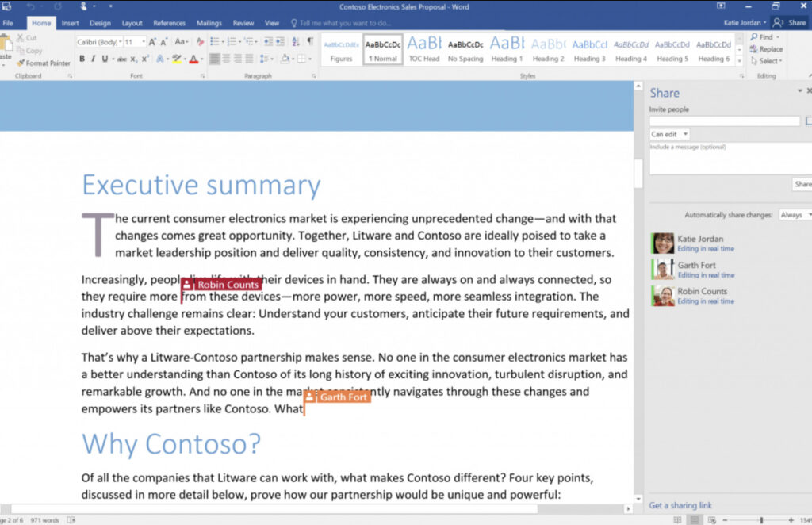Viewport: 812px width, 525px height.
Task: Toggle Bold formatting
Action: coord(82,59)
